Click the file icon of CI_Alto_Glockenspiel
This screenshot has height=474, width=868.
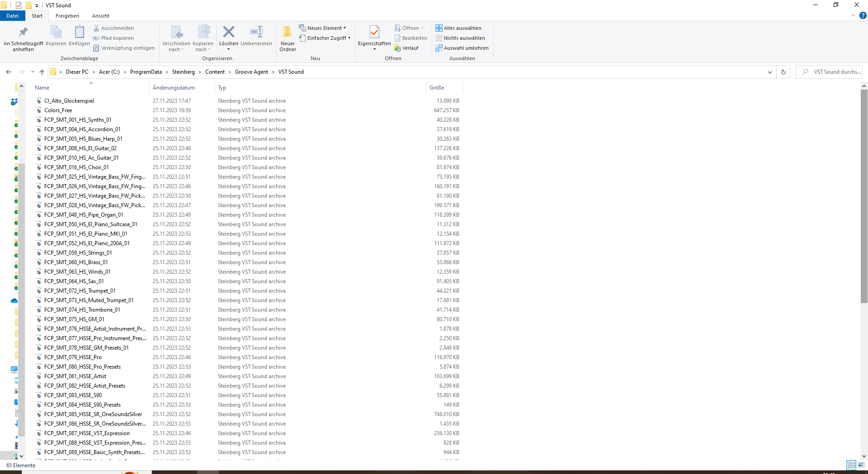coord(39,101)
